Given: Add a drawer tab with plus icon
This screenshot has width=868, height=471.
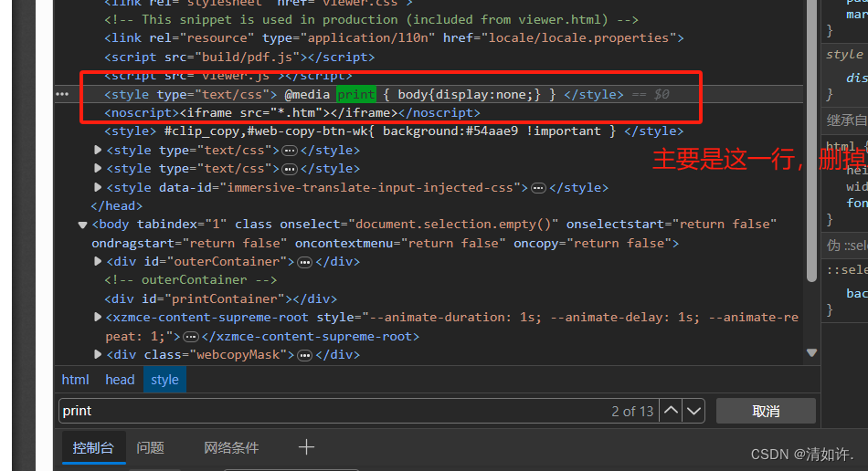Looking at the screenshot, I should tap(306, 446).
